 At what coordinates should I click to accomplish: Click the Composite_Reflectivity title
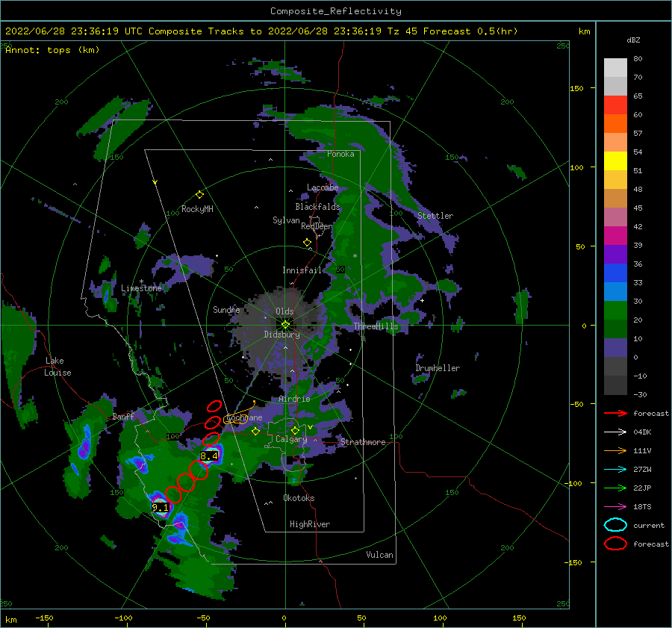336,11
